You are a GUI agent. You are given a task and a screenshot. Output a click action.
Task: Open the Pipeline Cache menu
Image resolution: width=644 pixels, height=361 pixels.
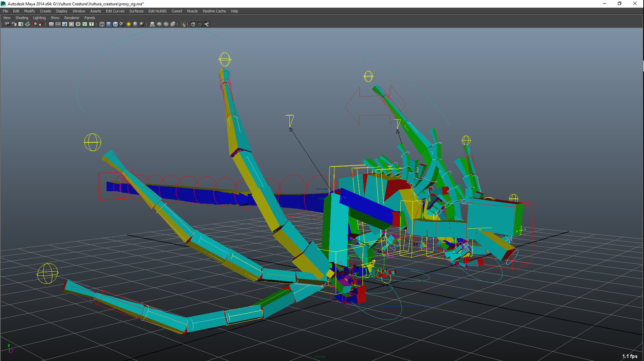(214, 11)
